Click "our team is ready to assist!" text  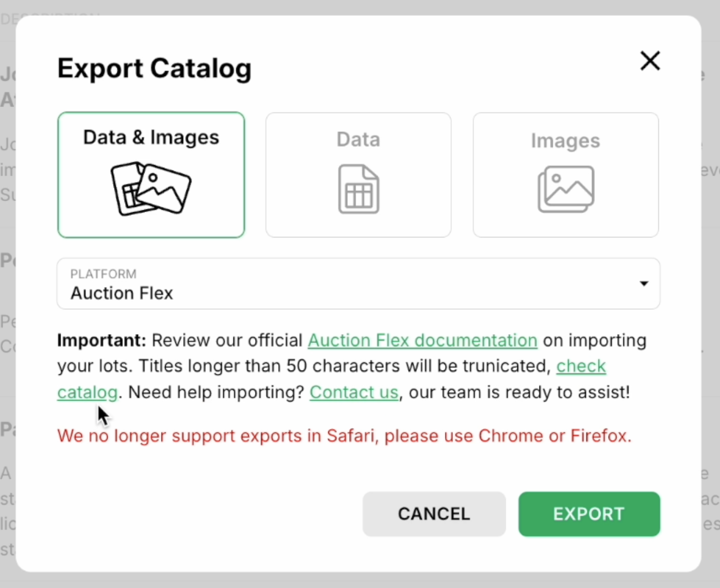(x=519, y=393)
